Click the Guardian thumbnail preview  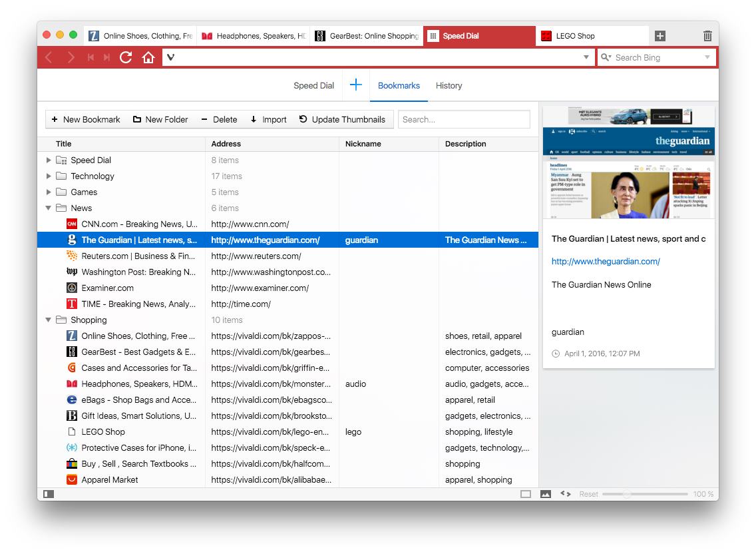point(629,162)
